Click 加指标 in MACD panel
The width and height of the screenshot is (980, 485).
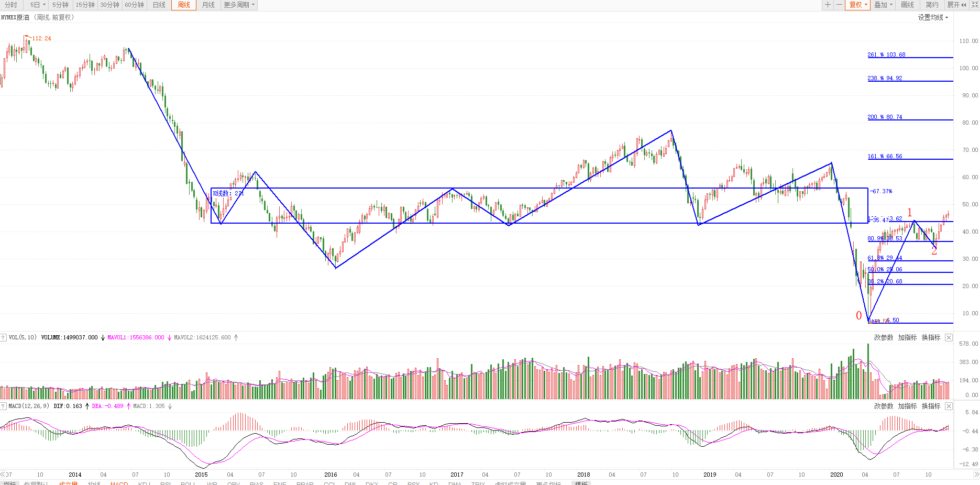click(x=907, y=406)
